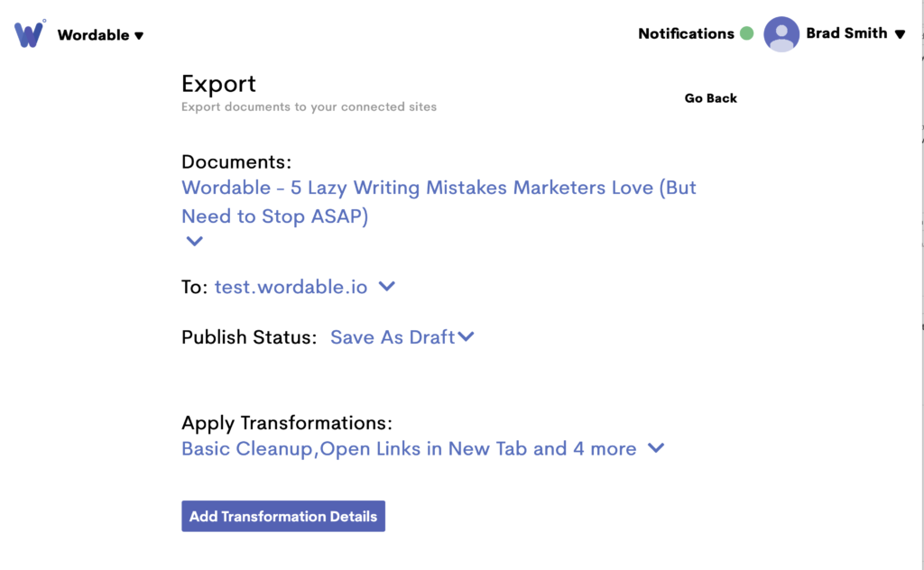Select the Save As Draft publish status
924x570 pixels.
tap(393, 336)
